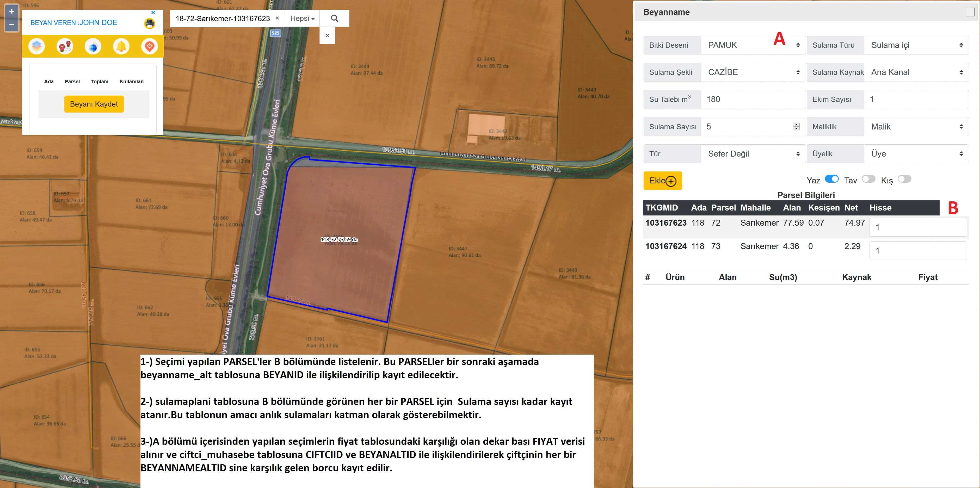Click the Sulama Sayısı stepper arrows
Image resolution: width=980 pixels, height=488 pixels.
tap(796, 127)
